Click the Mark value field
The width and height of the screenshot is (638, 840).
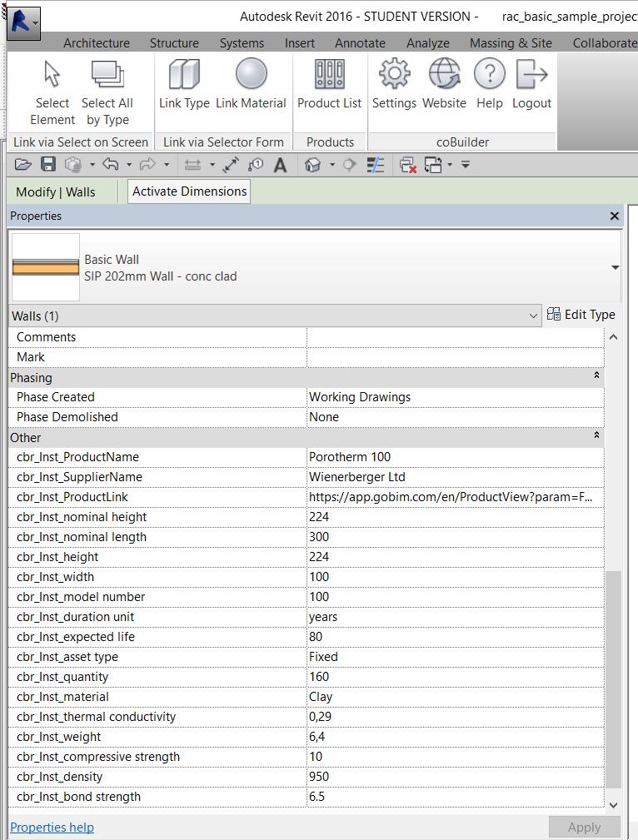coord(455,357)
